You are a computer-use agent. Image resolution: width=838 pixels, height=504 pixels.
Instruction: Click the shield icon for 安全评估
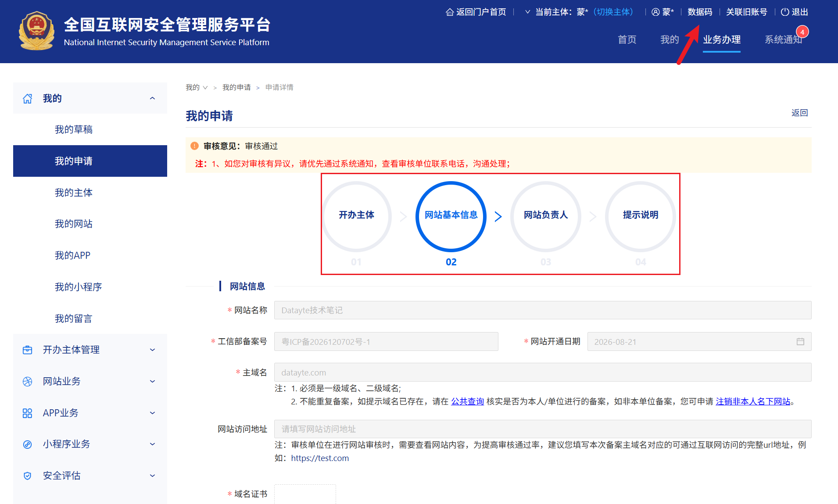coord(27,476)
